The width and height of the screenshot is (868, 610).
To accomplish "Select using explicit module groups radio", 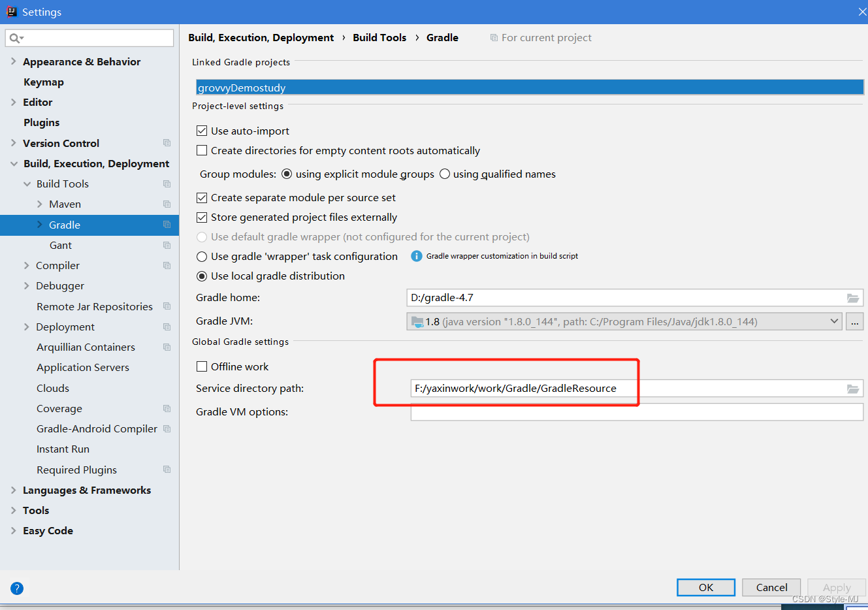I will (287, 174).
